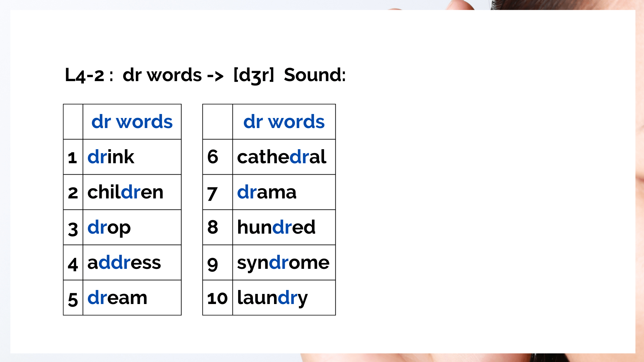This screenshot has height=362, width=644.
Task: Click the number 5 cell in the left table
Action: click(x=73, y=298)
